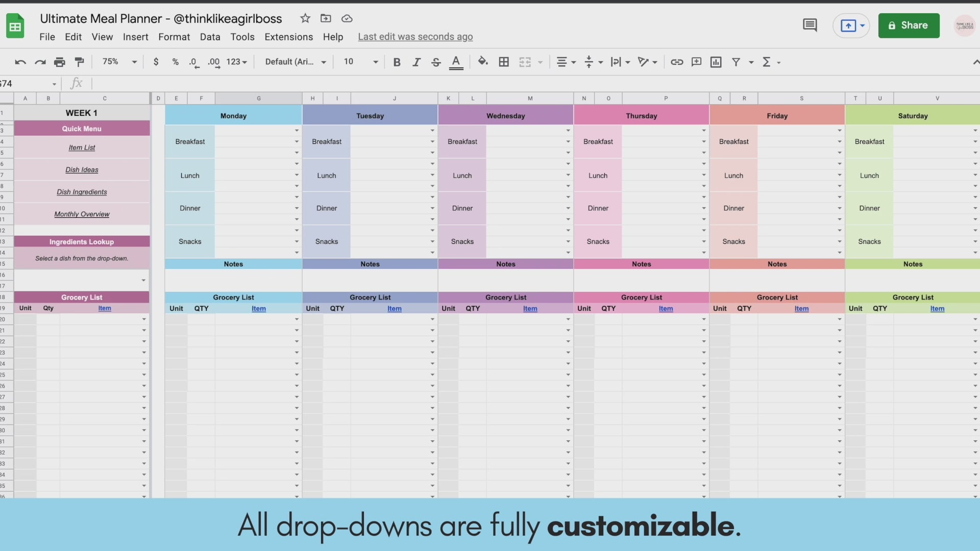Viewport: 980px width, 551px height.
Task: Click the Strikethrough formatting icon
Action: [x=435, y=62]
